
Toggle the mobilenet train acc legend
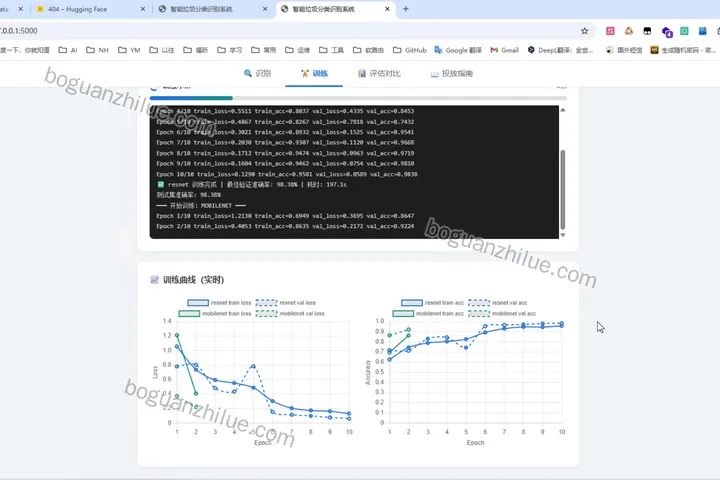tap(428, 314)
